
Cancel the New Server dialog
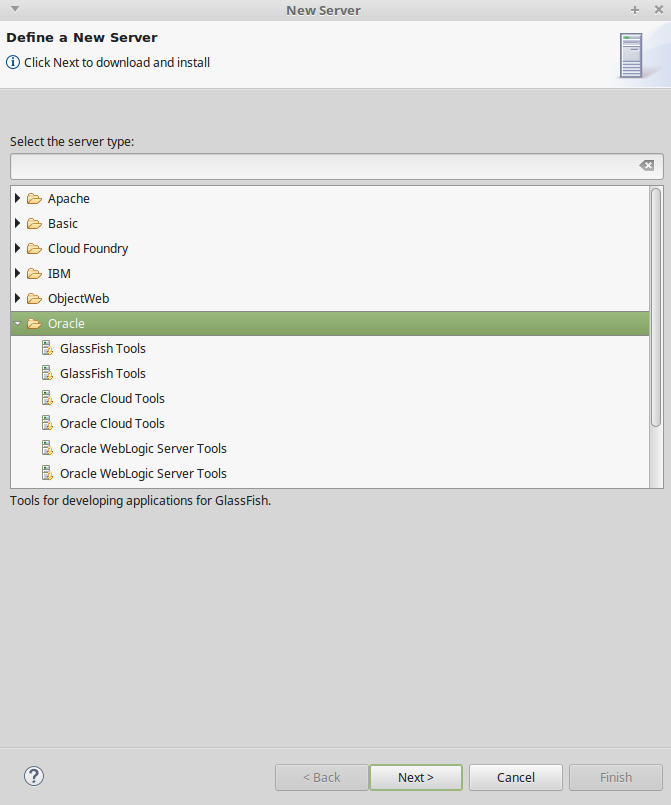515,777
